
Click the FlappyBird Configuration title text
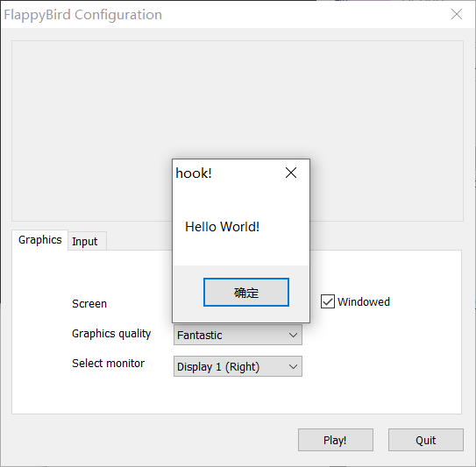point(83,15)
